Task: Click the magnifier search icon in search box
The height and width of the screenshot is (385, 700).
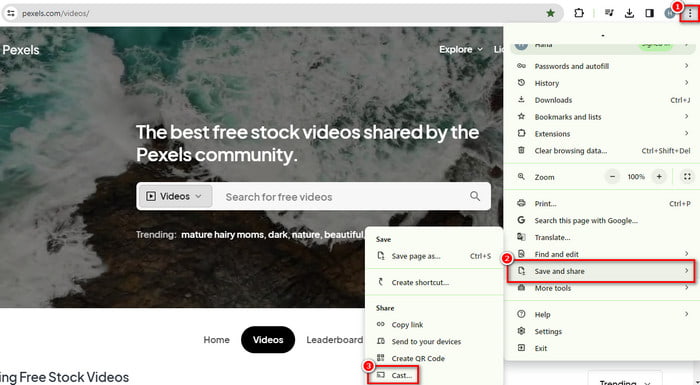Action: pyautogui.click(x=475, y=196)
